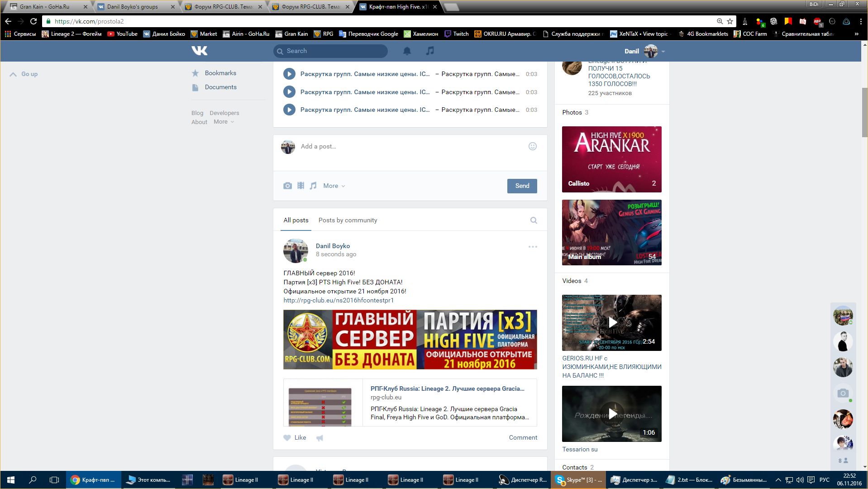Screen dimensions: 868x489
Task: Open the YouTube bookmark
Action: click(123, 34)
